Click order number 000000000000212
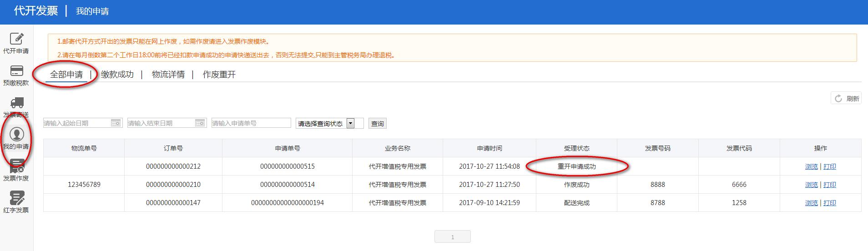Viewport: 868px width, 251px height. [x=173, y=166]
